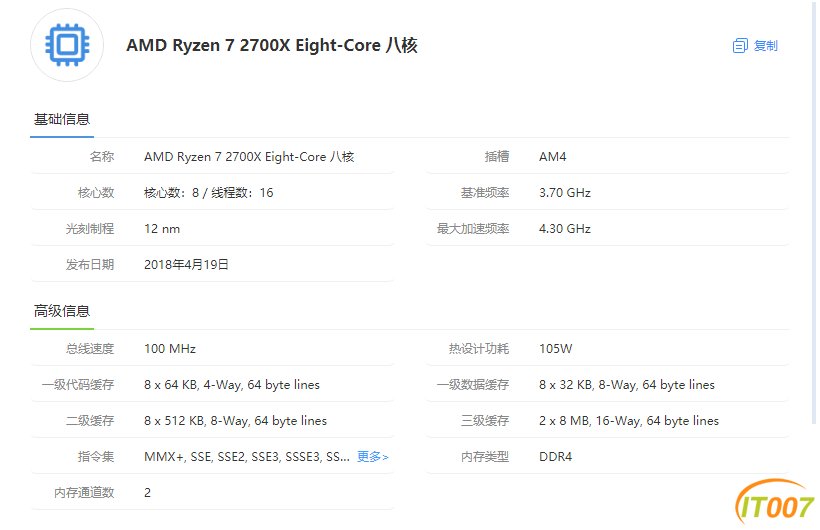
Task: Click the 光刻制程 field label
Action: tap(90, 229)
